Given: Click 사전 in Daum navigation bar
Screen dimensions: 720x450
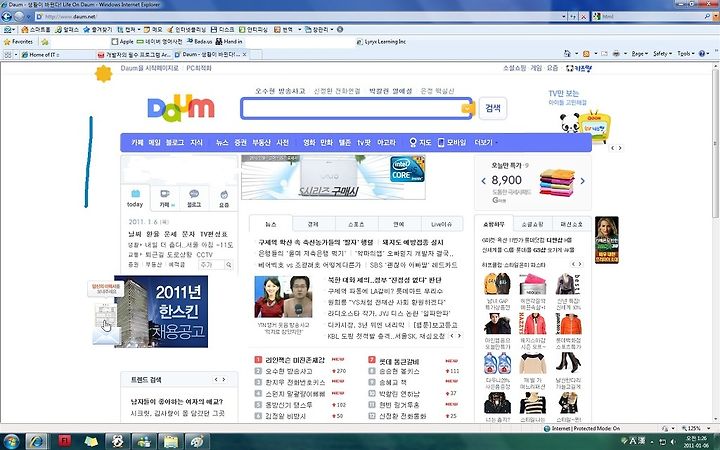Looking at the screenshot, I should pyautogui.click(x=282, y=143).
